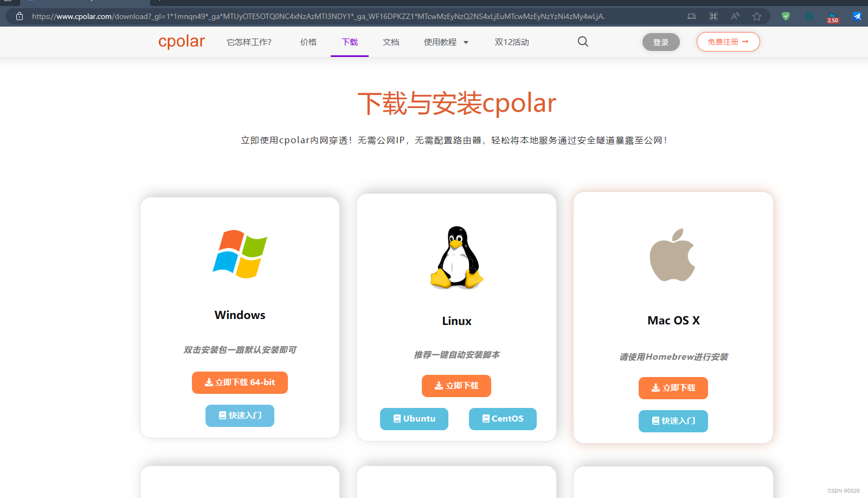The width and height of the screenshot is (868, 498).
Task: Click the Linux card title text
Action: [456, 321]
